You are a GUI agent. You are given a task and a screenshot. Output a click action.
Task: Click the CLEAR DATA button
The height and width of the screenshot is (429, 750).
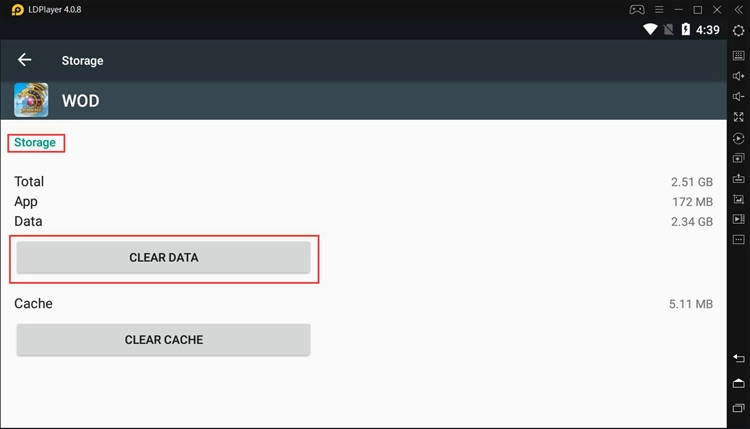click(164, 258)
